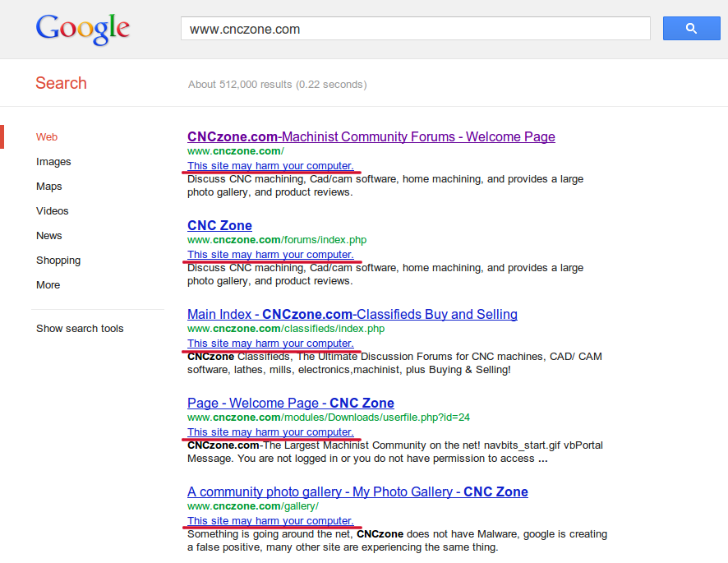Open the CNC Zone result title
The image size is (728, 563).
point(219,225)
